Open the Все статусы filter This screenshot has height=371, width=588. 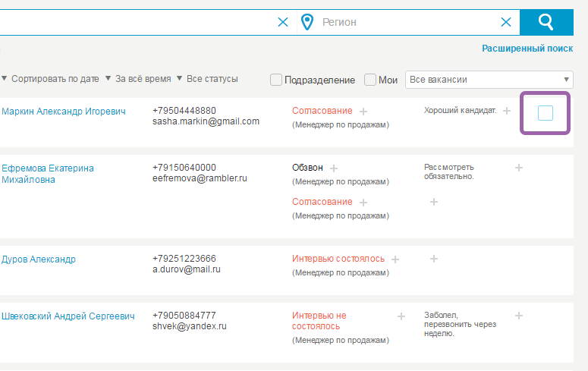click(x=207, y=79)
